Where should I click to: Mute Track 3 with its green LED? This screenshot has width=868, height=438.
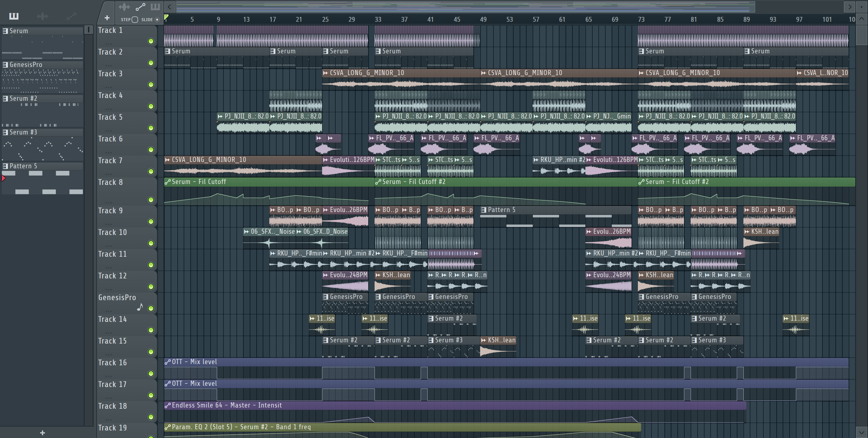click(151, 84)
